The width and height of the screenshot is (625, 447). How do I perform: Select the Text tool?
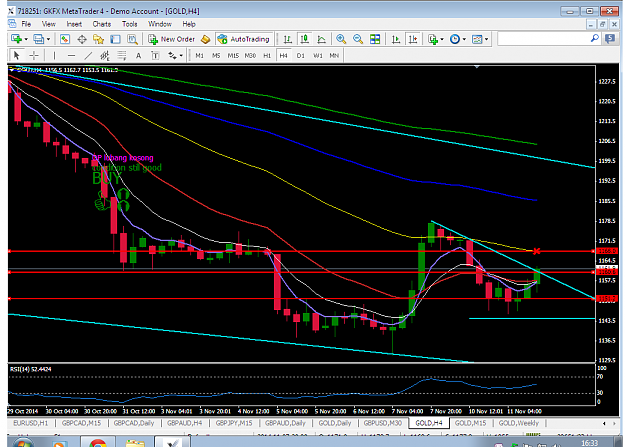click(x=139, y=55)
